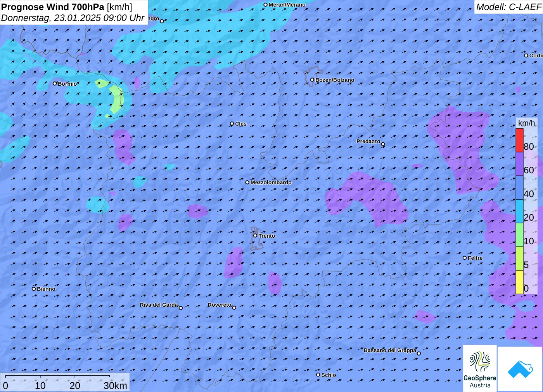This screenshot has width=543, height=392.
Task: Click the Predazzo city marker
Action: [383, 144]
